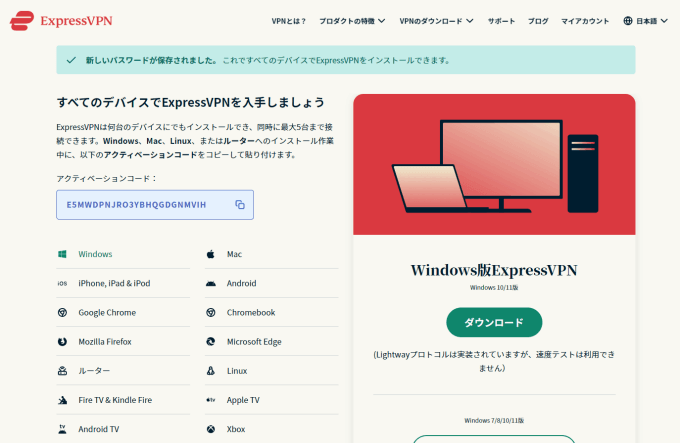680x443 pixels.
Task: Click the Windows版ExpressVPN heading
Action: [494, 270]
